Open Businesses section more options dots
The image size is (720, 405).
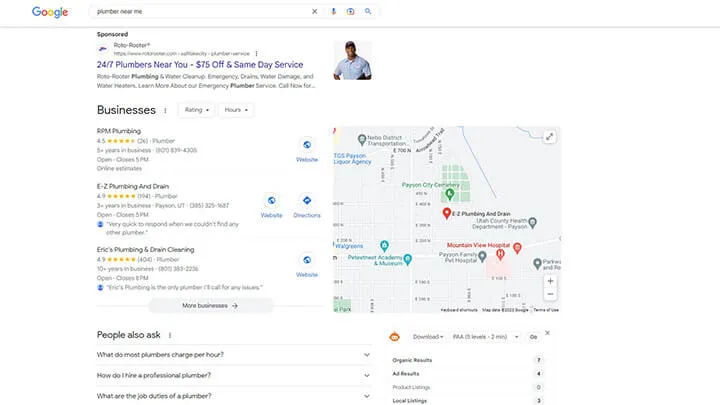tap(165, 111)
